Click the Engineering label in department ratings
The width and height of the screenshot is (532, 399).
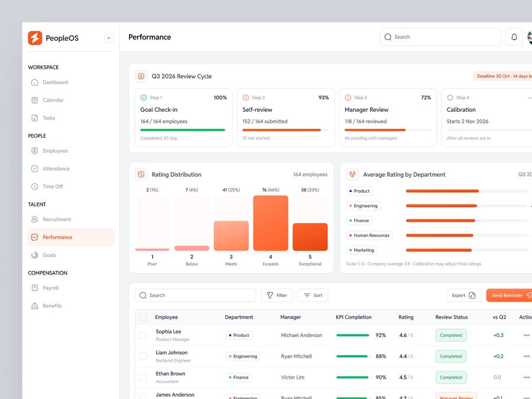pyautogui.click(x=364, y=206)
